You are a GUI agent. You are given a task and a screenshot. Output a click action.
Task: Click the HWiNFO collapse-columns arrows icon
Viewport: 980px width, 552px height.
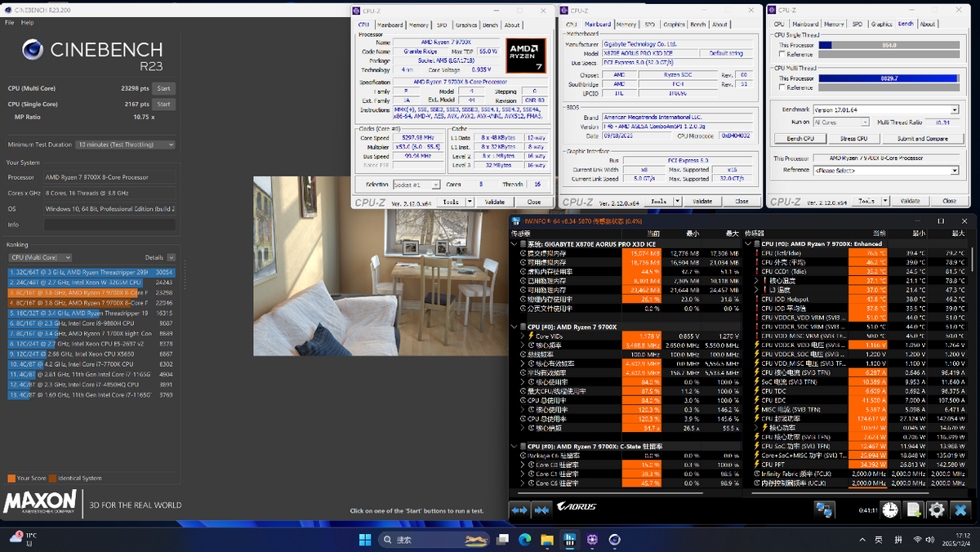click(x=541, y=510)
